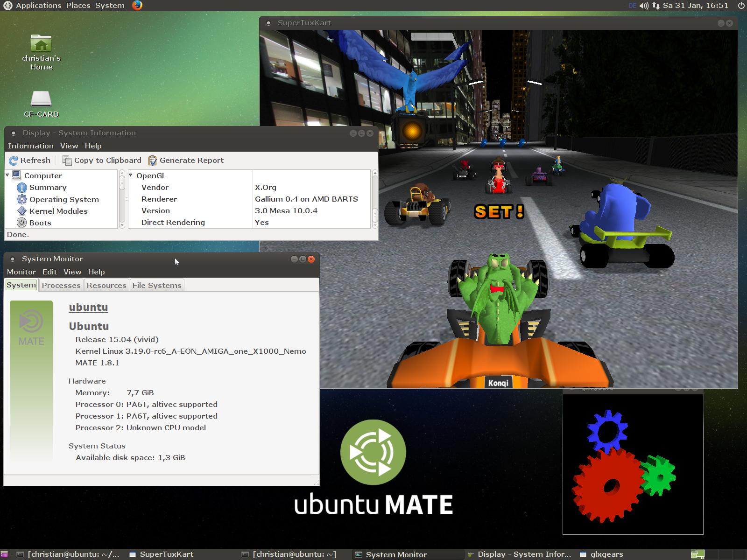Select Summary in the system info tree

click(x=48, y=188)
